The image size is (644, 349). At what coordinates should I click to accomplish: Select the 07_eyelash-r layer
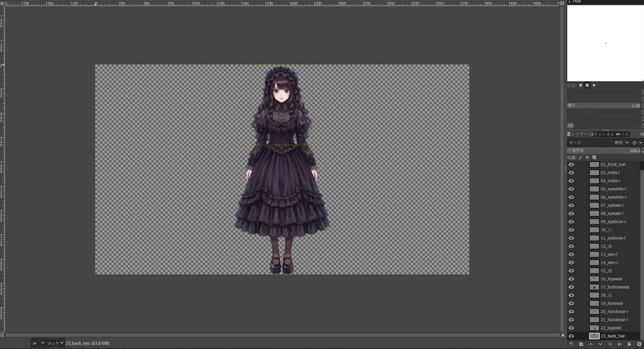point(612,205)
